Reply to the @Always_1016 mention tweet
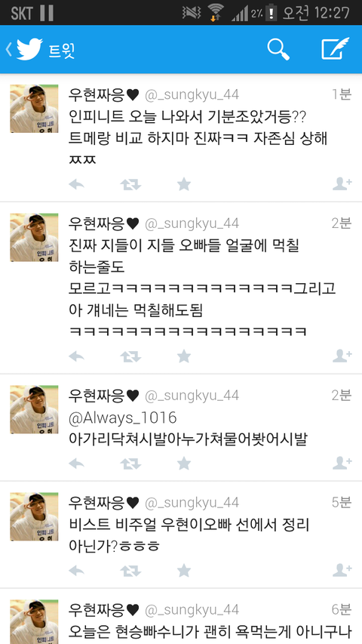This screenshot has width=362, height=644. [77, 464]
